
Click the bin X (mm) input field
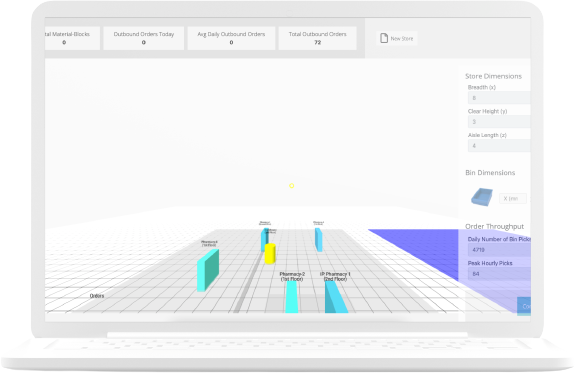pos(513,198)
